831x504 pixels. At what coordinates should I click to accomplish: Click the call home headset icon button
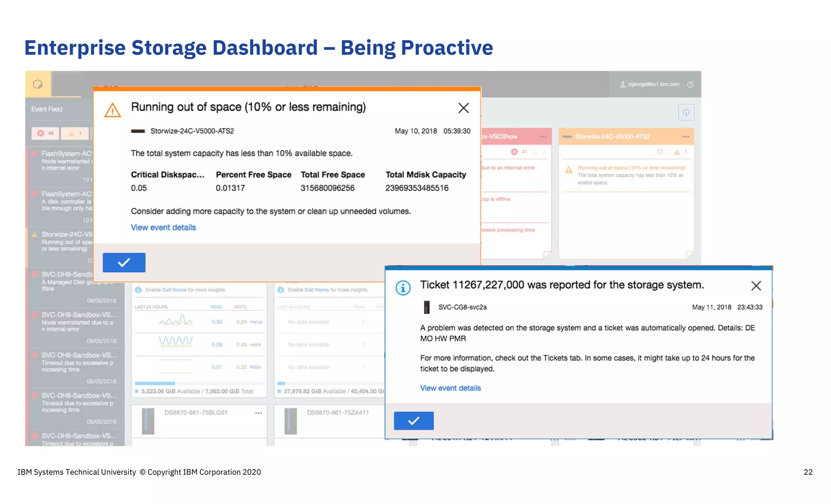[x=686, y=112]
